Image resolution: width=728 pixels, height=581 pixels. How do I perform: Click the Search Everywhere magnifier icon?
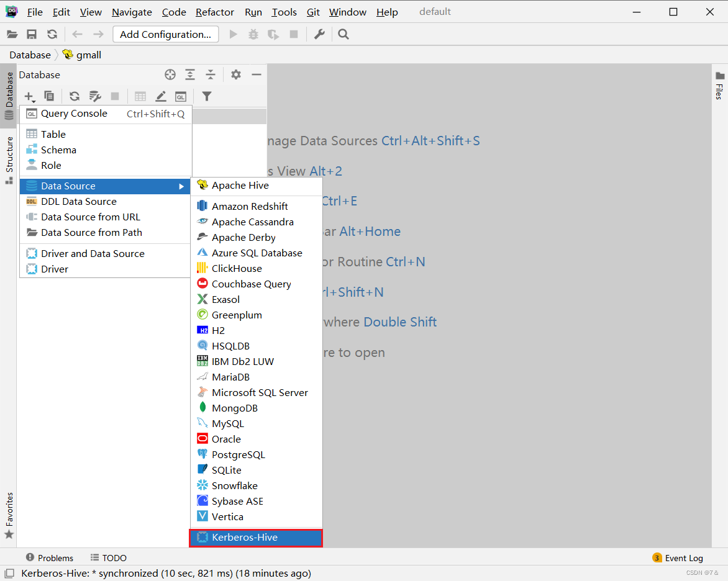(344, 34)
